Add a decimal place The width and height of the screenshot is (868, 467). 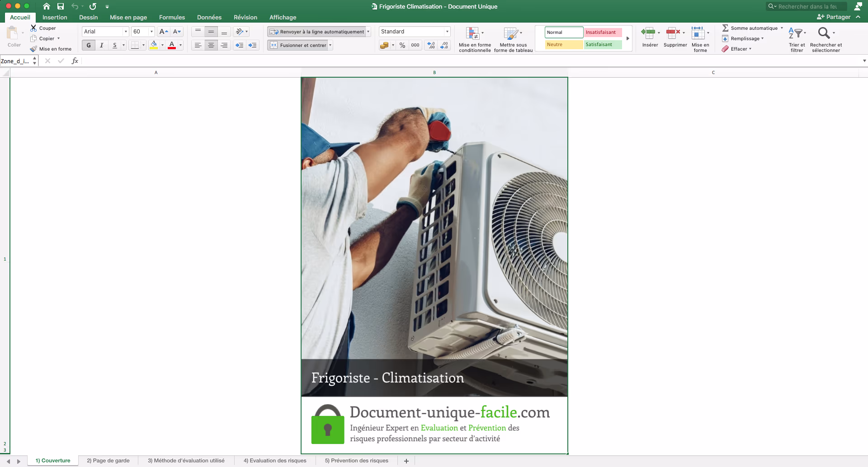[x=431, y=45]
